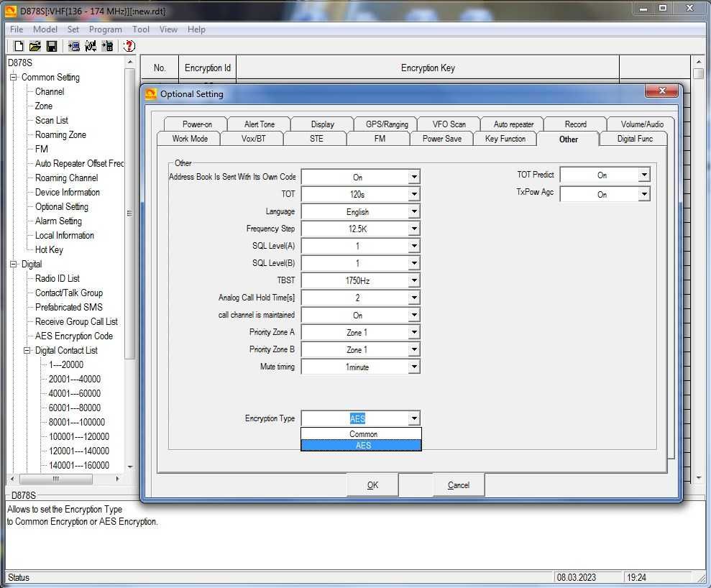Click the Encryption Key column header
711x588 pixels.
tap(428, 68)
